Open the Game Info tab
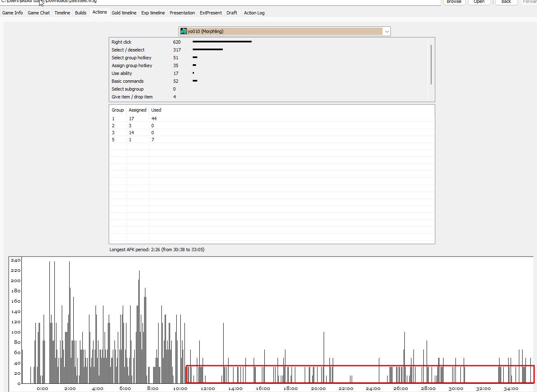This screenshot has width=537, height=392. click(x=13, y=13)
